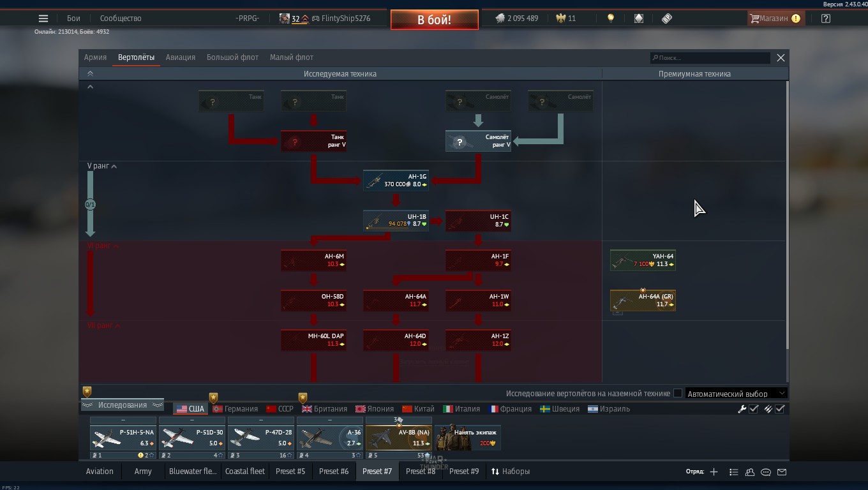Select the Израиль nation tab
The height and width of the screenshot is (490, 868).
coord(609,409)
